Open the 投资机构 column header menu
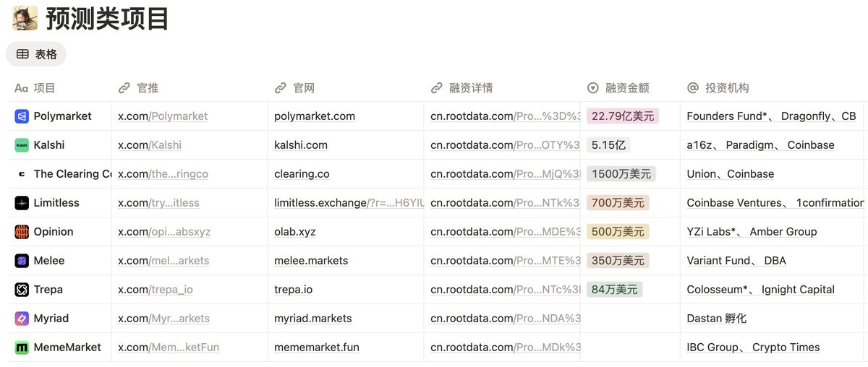 [718, 88]
